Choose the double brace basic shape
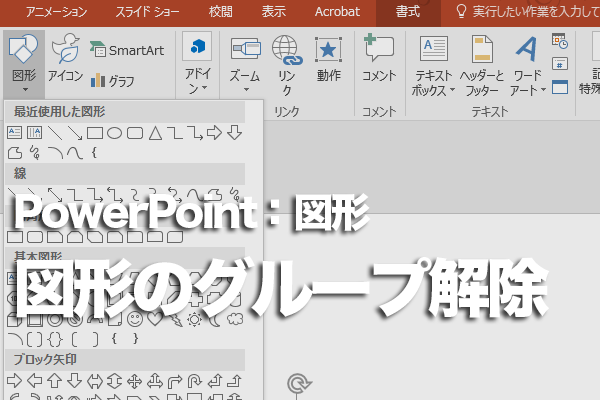600x400 pixels. pyautogui.click(x=55, y=339)
